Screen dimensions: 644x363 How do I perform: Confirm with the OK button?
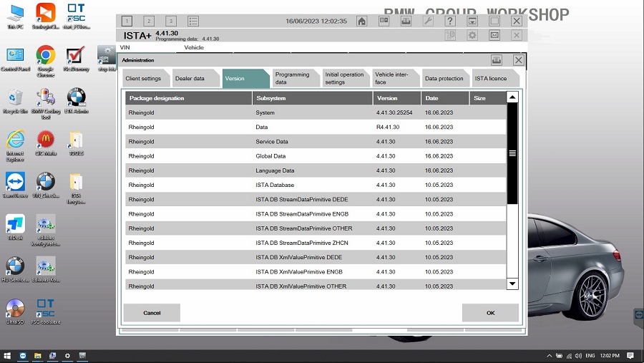point(490,313)
